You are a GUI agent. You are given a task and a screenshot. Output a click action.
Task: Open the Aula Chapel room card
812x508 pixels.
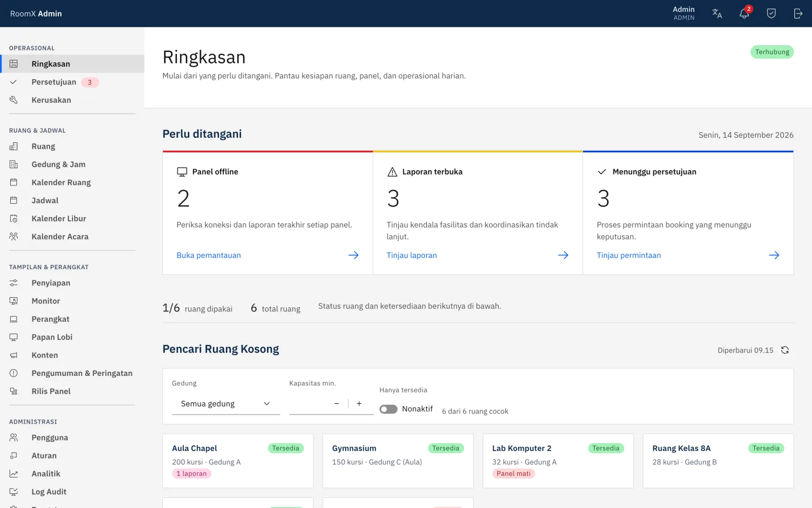pos(238,461)
